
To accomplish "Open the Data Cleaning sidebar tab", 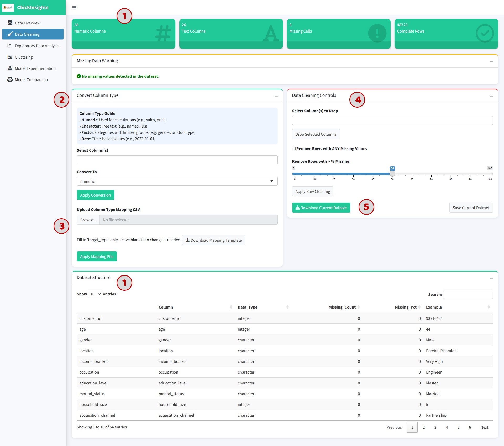I will 33,34.
